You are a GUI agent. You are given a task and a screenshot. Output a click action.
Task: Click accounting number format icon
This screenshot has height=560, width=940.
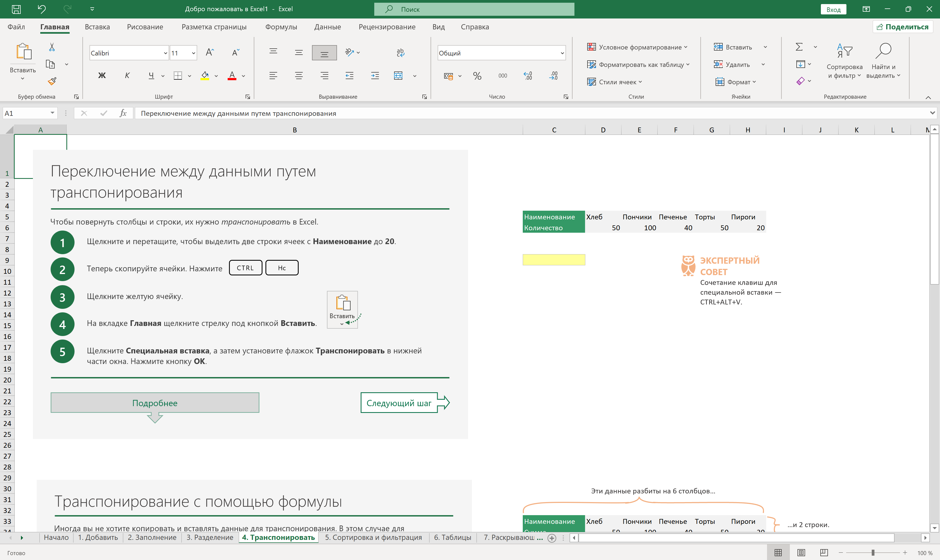(448, 76)
